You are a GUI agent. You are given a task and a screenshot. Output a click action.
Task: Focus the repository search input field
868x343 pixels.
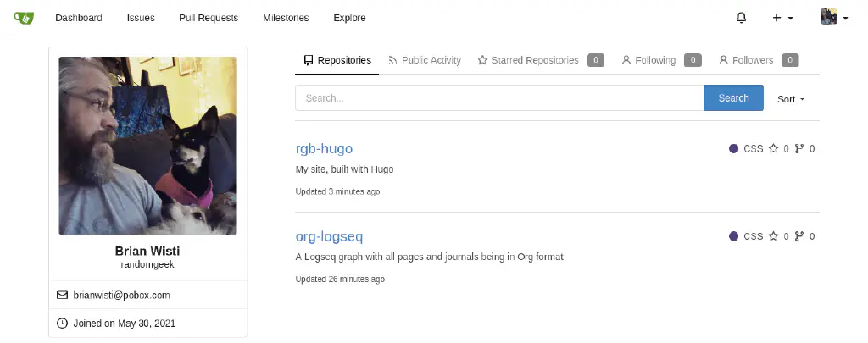(x=498, y=98)
